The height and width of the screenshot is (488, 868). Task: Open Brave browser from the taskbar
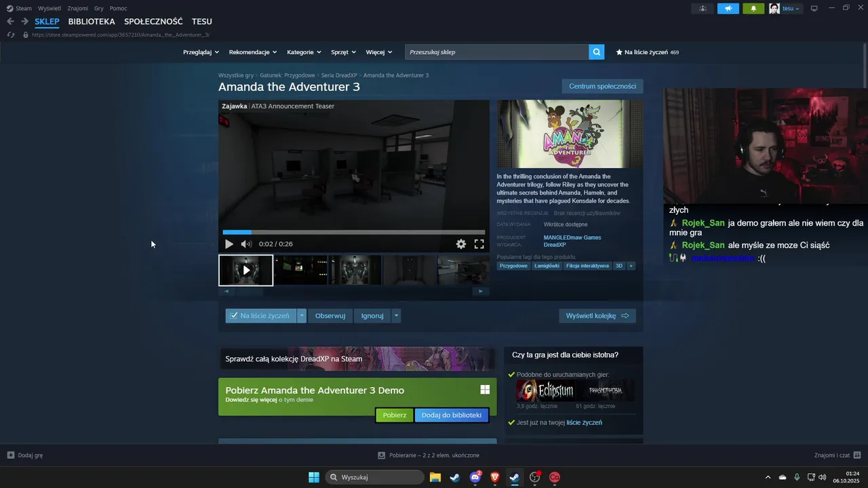click(495, 477)
